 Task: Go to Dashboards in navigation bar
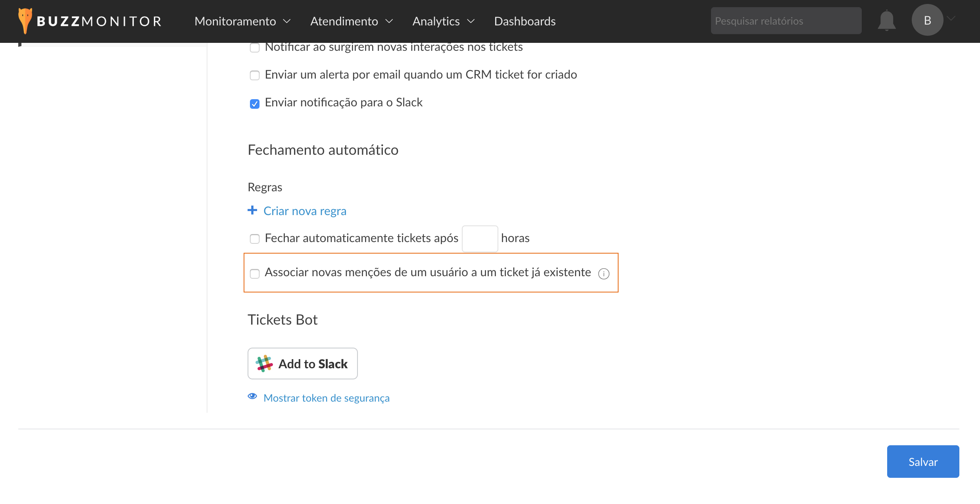pyautogui.click(x=525, y=21)
